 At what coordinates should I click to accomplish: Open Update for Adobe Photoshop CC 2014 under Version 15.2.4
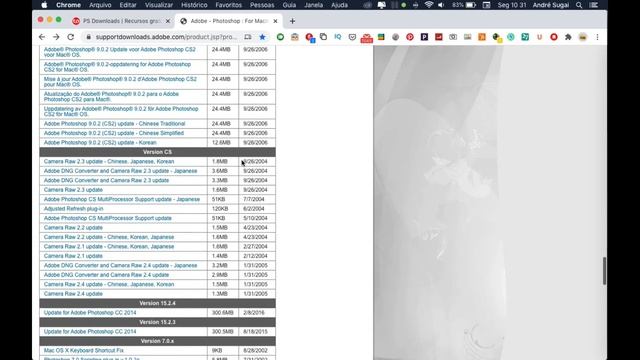90,313
